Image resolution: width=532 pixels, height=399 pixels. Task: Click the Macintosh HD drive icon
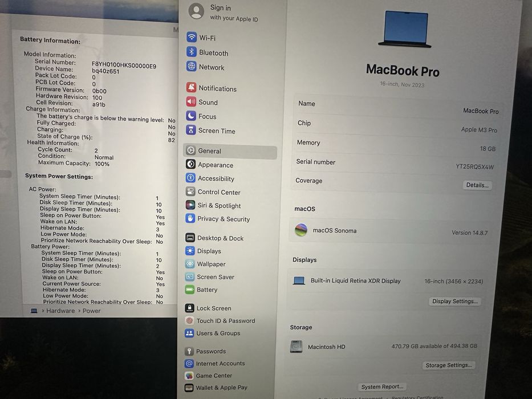(x=296, y=347)
